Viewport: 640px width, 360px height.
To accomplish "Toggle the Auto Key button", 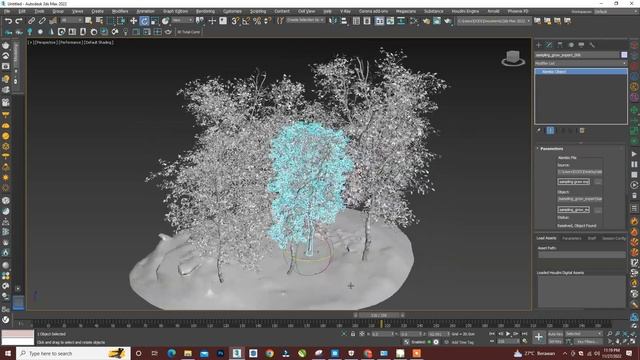I will [555, 334].
